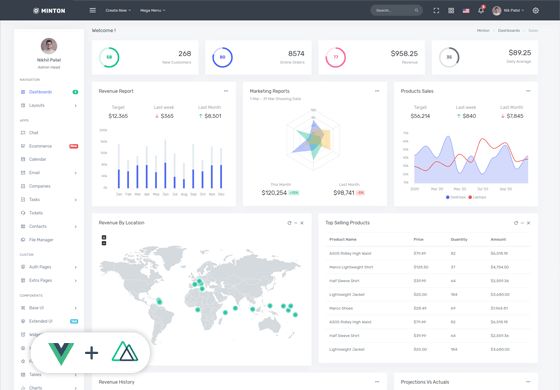
Task: Open Companies in sidebar
Action: (x=49, y=186)
